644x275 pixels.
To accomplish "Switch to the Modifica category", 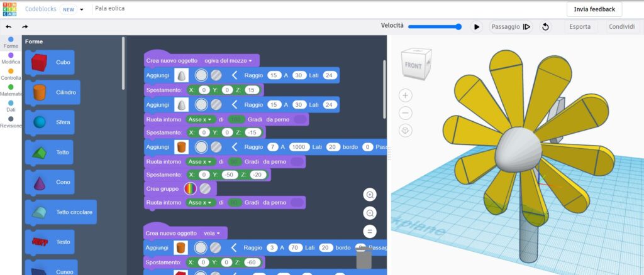I will 11,58.
